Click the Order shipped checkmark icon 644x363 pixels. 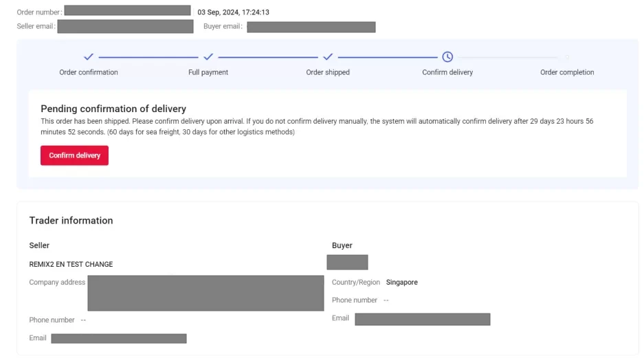point(328,57)
